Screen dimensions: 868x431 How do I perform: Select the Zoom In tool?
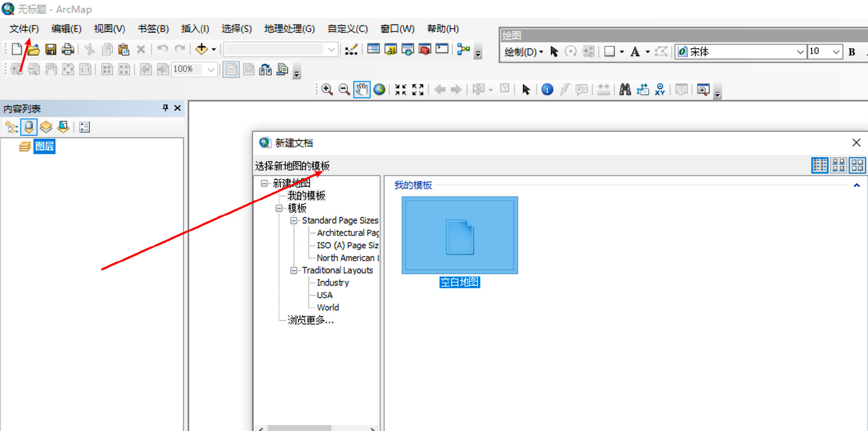point(327,89)
